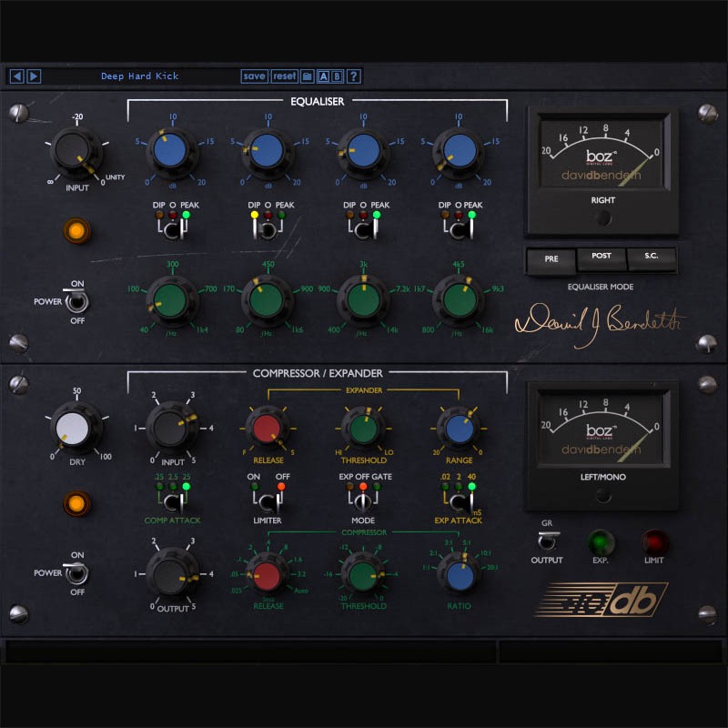Adjust the expander blue RANGE knob
Viewport: 728px width, 728px height.
pos(460,429)
